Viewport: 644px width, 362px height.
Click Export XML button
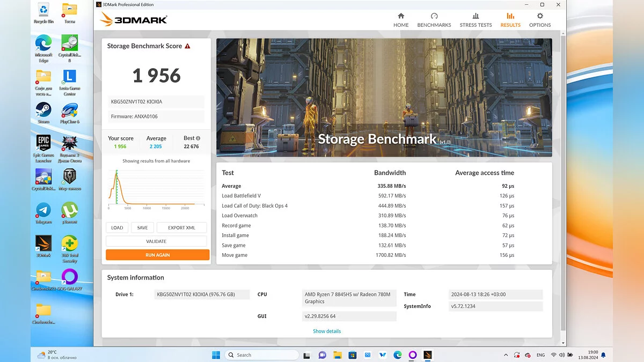click(x=181, y=227)
